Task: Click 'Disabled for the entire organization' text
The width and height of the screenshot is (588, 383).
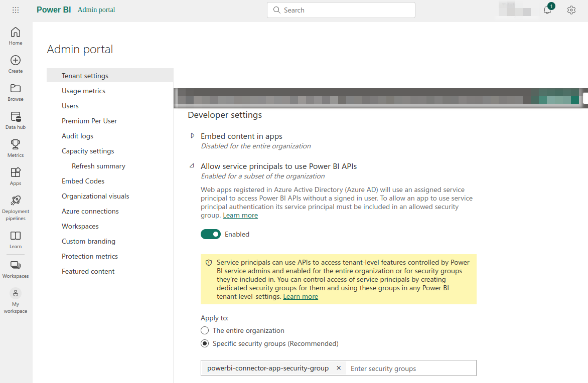Action: point(256,146)
